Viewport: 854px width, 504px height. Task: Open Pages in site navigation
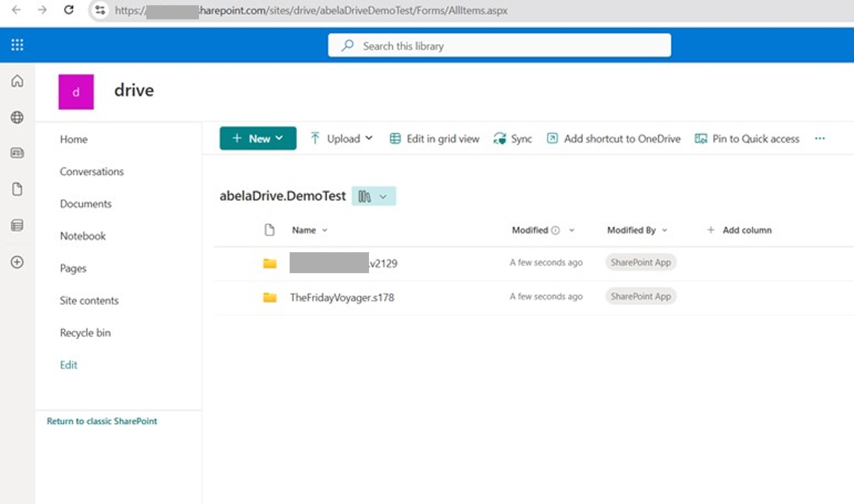coord(73,268)
